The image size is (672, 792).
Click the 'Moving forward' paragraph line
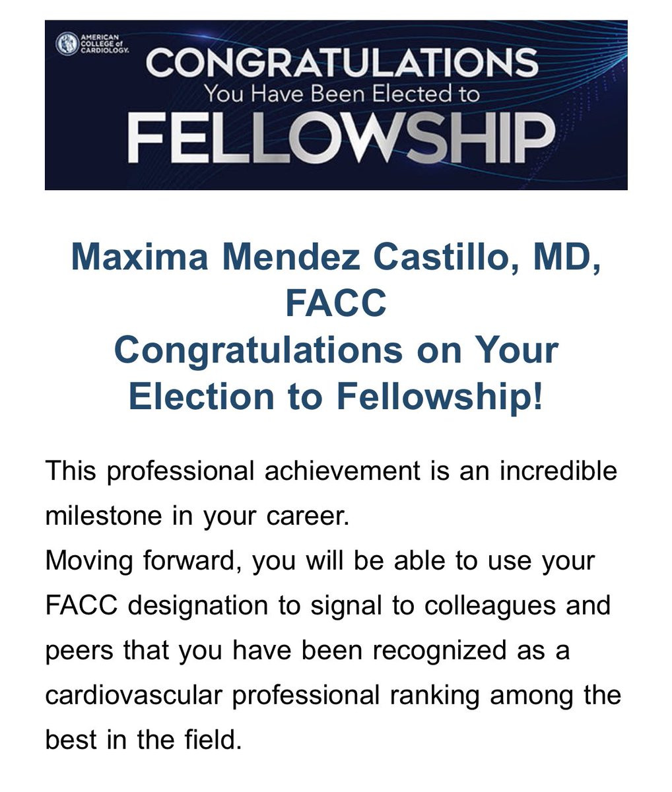(320, 561)
